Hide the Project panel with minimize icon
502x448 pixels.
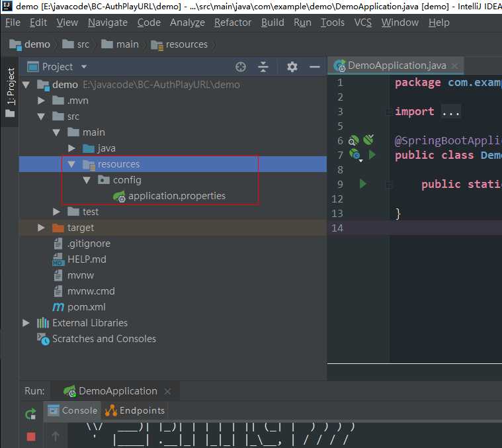click(315, 67)
